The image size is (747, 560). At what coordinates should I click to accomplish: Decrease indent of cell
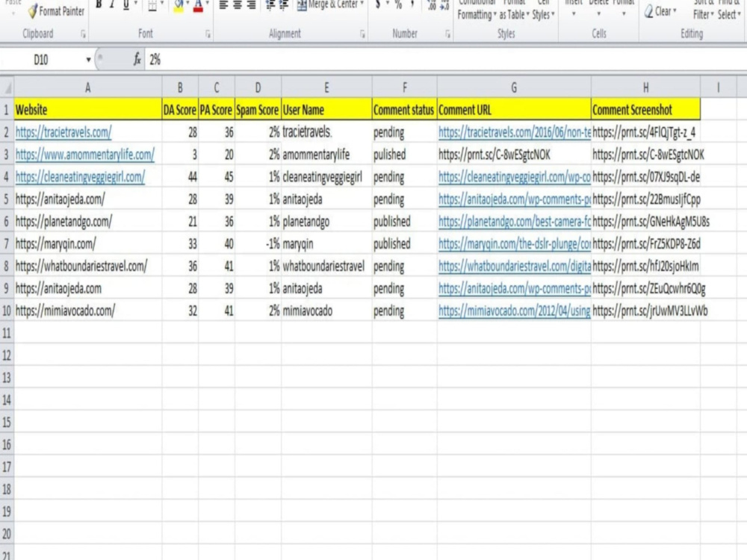[x=270, y=5]
